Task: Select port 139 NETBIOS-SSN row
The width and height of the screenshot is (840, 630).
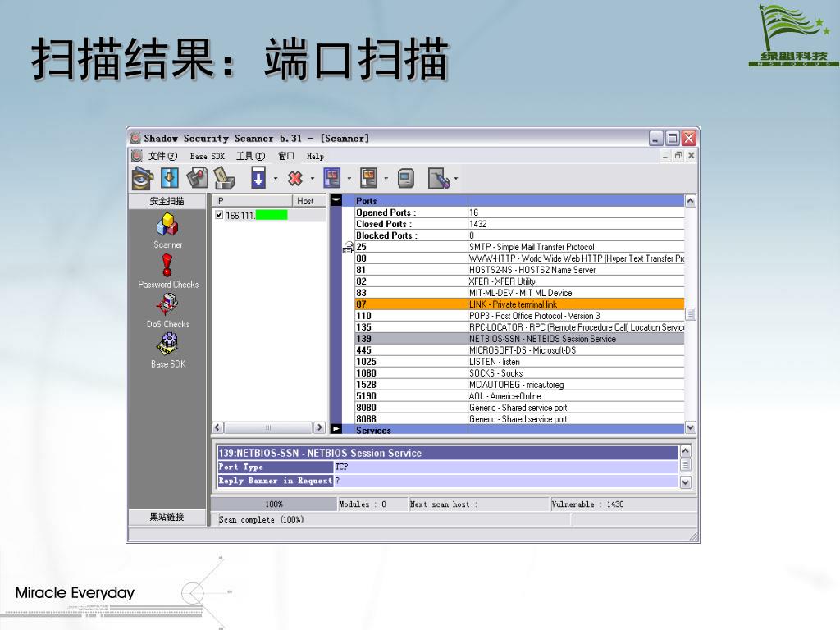Action: click(519, 339)
